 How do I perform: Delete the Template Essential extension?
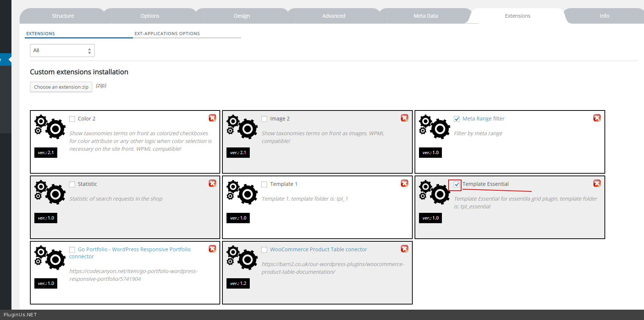click(x=597, y=183)
